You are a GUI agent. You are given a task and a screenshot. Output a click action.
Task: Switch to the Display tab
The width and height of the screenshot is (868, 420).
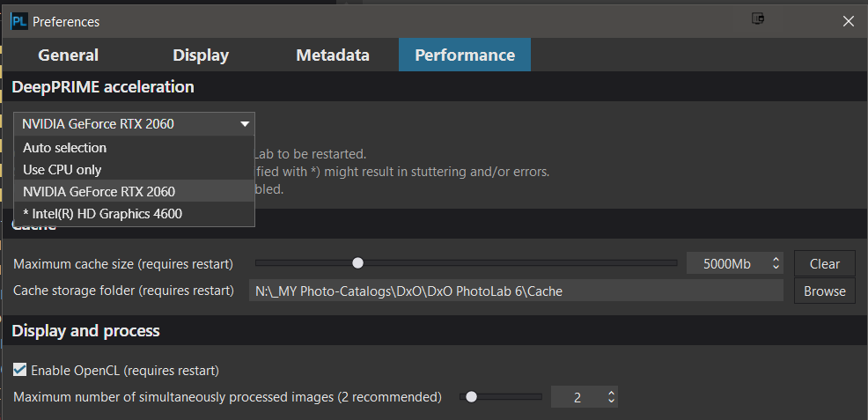click(x=201, y=55)
